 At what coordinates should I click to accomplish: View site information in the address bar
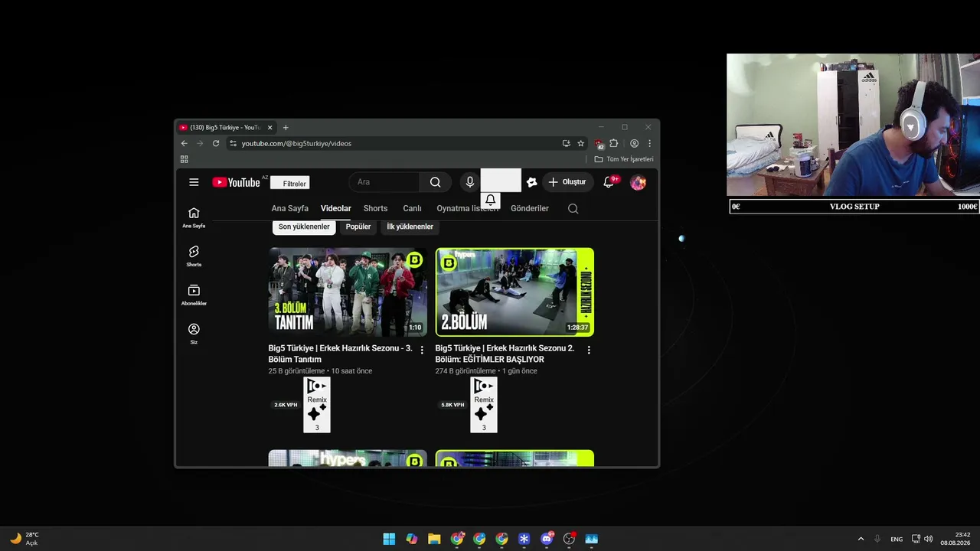click(233, 143)
